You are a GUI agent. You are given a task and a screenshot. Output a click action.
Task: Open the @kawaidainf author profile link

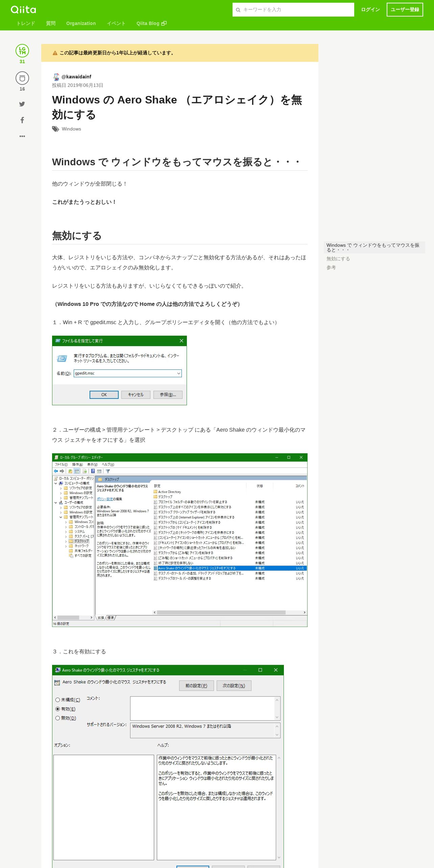click(76, 77)
